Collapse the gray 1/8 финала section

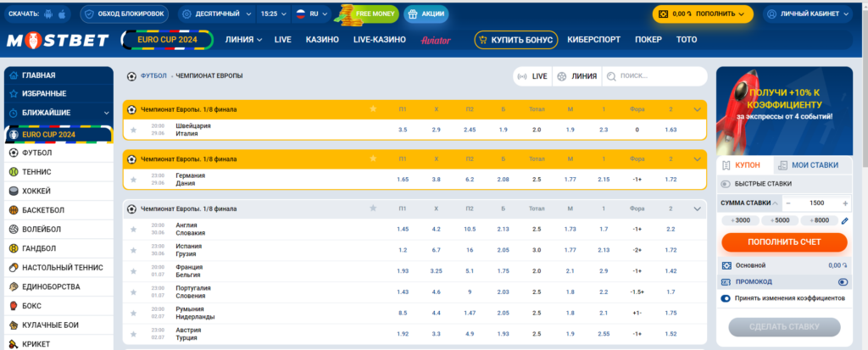point(697,208)
